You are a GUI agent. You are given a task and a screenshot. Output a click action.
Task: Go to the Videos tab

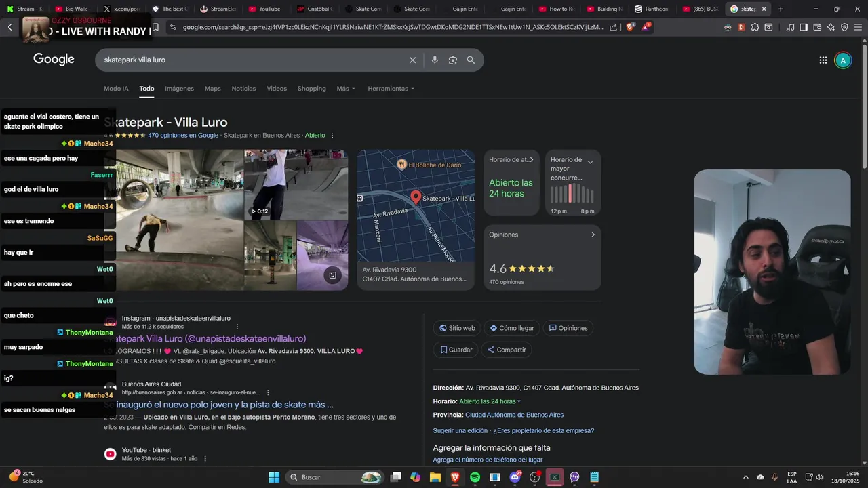277,89
